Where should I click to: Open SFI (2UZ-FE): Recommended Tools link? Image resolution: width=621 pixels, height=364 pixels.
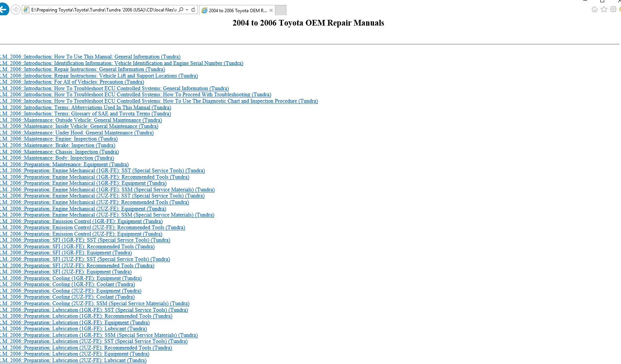point(77,266)
